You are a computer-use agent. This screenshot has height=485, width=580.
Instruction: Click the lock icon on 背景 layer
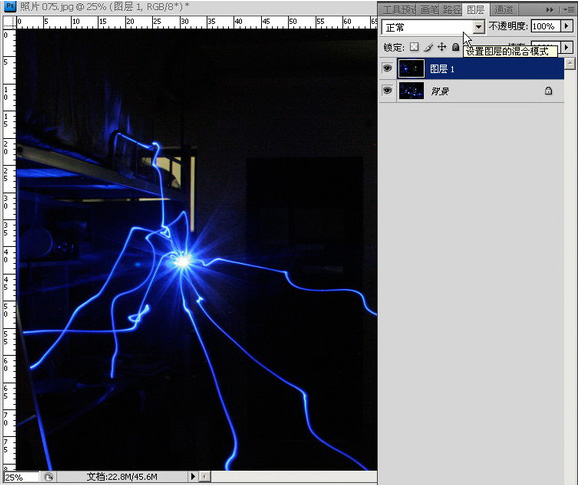(548, 91)
